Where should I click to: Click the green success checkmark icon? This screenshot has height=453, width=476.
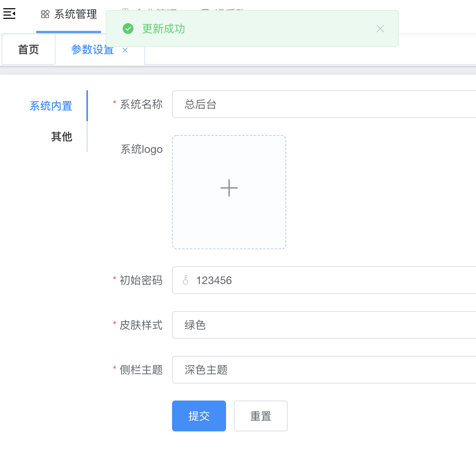click(x=128, y=29)
